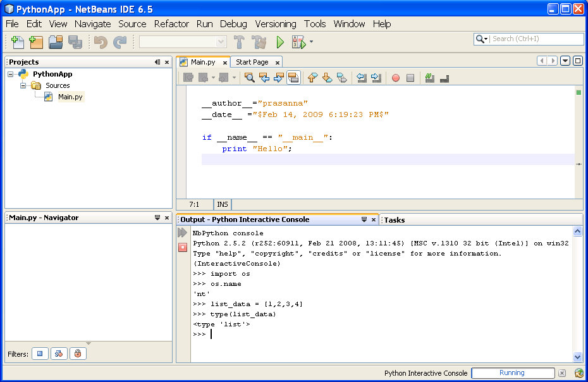Click the New Project toolbar icon
Image resolution: width=588 pixels, height=382 pixels.
(x=37, y=42)
